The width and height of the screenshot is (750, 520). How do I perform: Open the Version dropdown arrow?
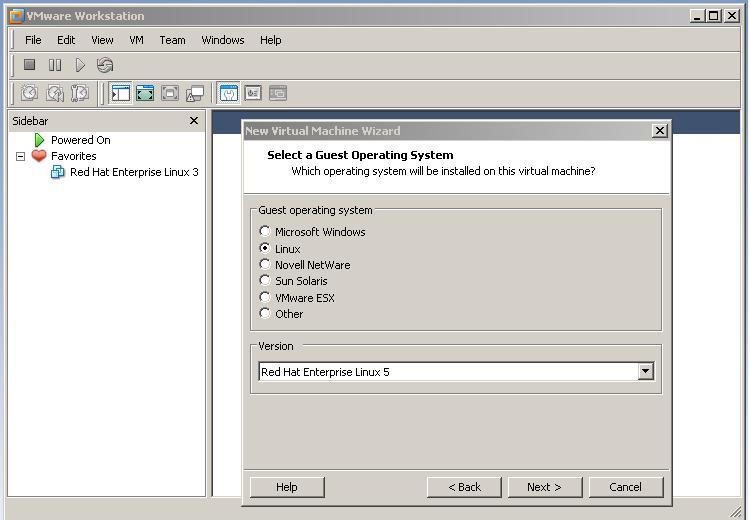[645, 371]
